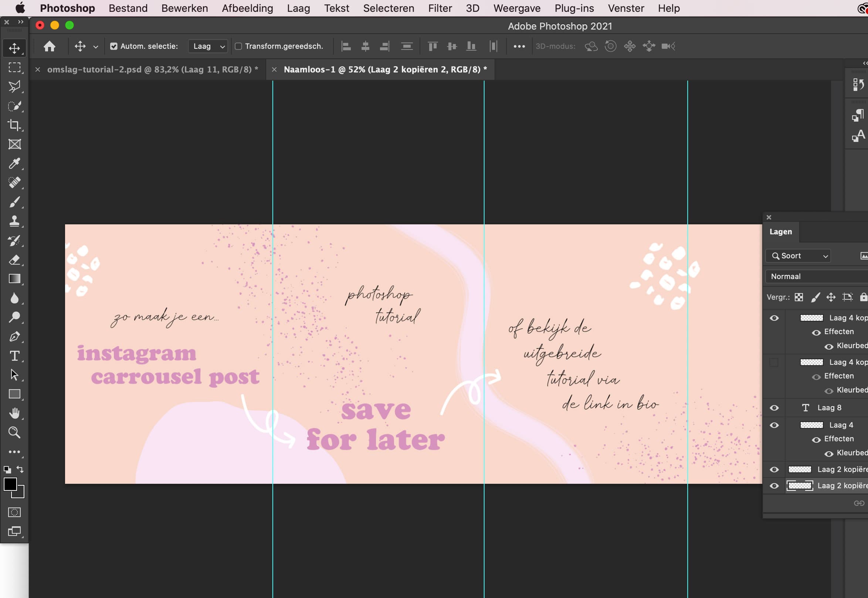The height and width of the screenshot is (598, 868).
Task: Disable the Autom. selectie checkbox
Action: (113, 46)
